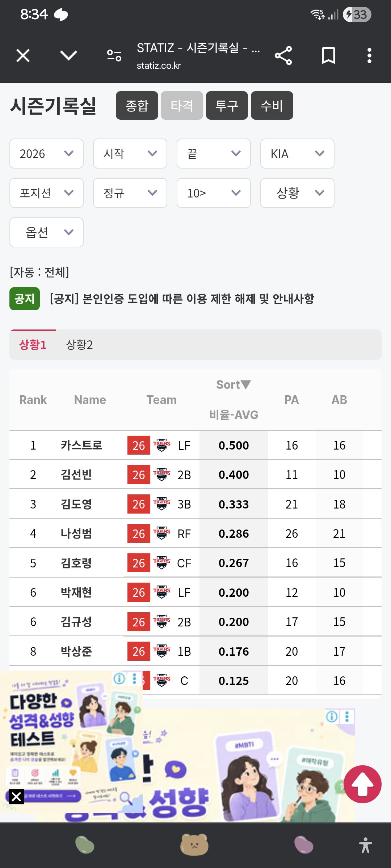
Task: Open ad info icon on large banner
Action: coord(332,716)
